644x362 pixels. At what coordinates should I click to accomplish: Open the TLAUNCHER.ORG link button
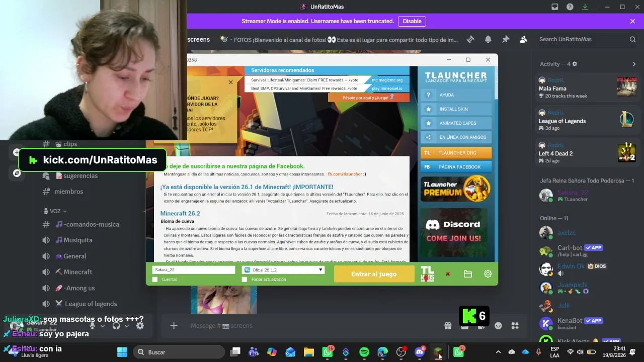[x=456, y=153]
